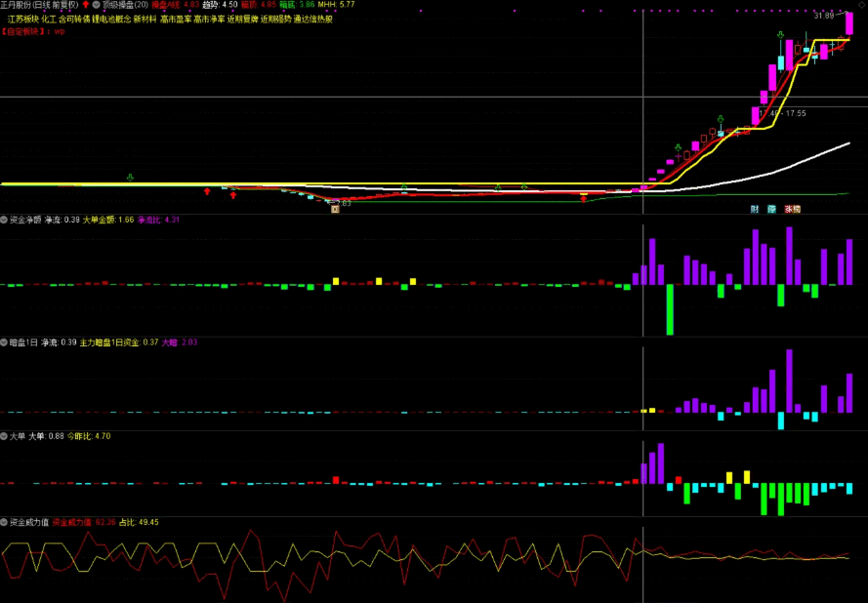Click the 31.89 high price label

click(824, 16)
